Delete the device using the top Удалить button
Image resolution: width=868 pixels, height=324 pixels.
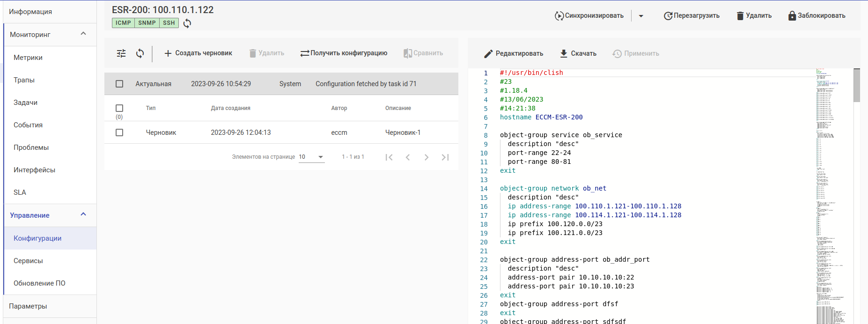754,16
